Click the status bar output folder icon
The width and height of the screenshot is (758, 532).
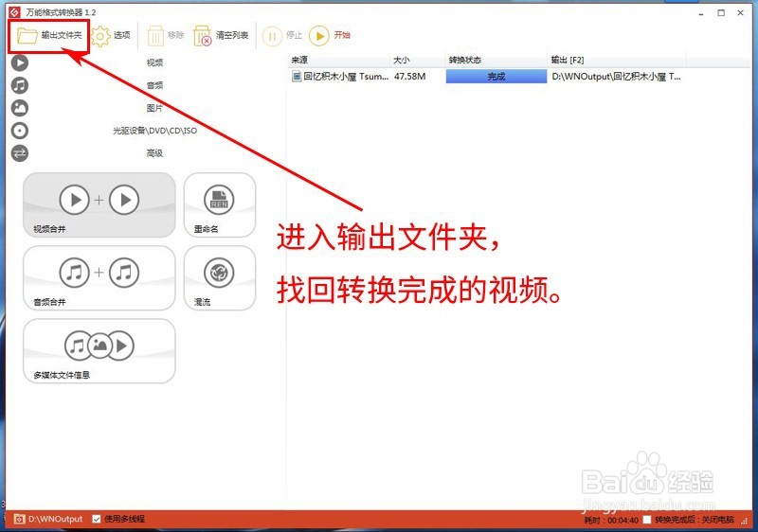click(19, 519)
